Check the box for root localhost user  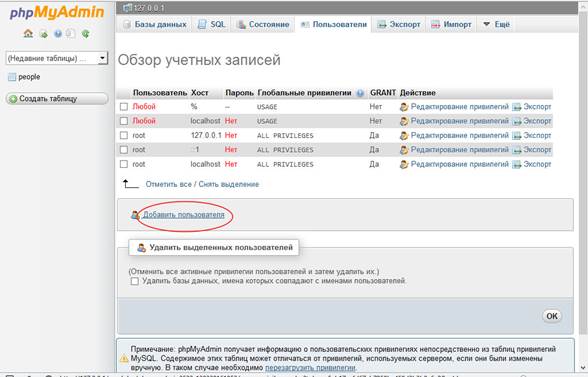124,164
